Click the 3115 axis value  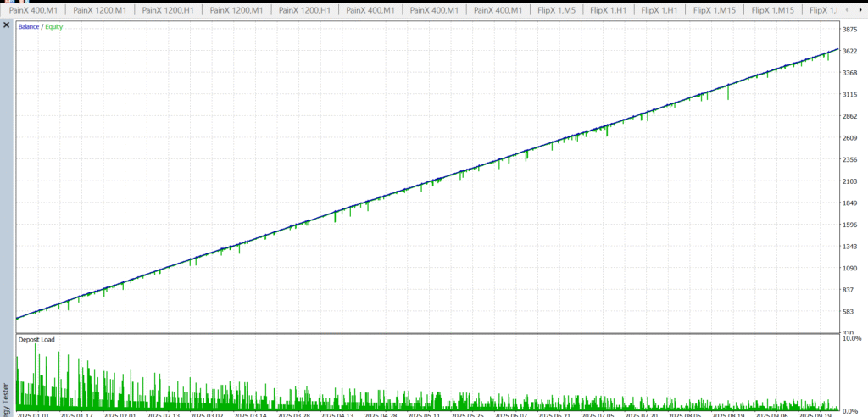[x=849, y=94]
